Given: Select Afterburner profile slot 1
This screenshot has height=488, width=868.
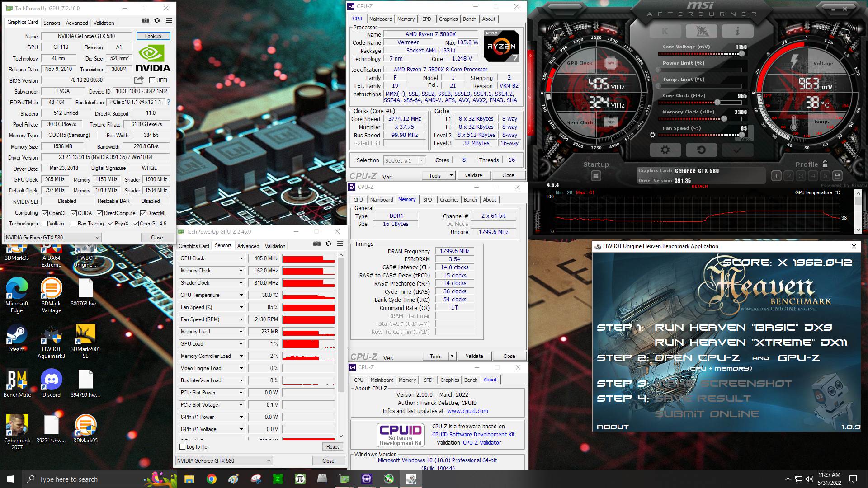Looking at the screenshot, I should click(776, 176).
